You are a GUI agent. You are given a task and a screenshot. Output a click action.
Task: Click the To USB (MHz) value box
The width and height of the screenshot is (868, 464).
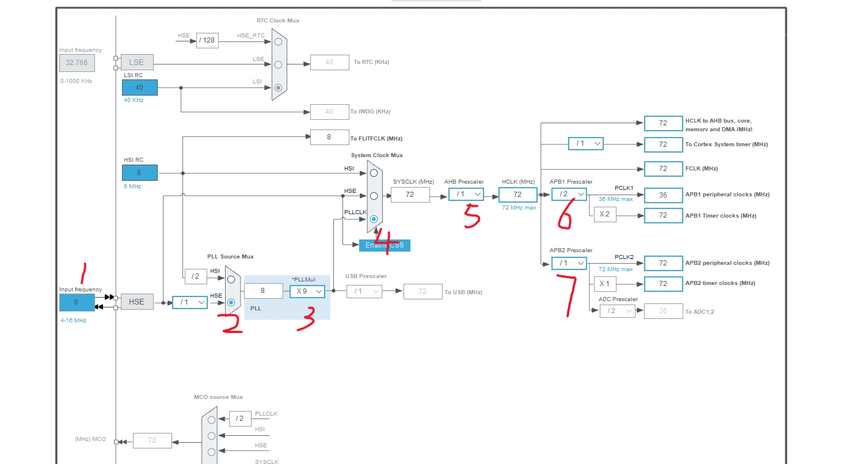point(422,291)
